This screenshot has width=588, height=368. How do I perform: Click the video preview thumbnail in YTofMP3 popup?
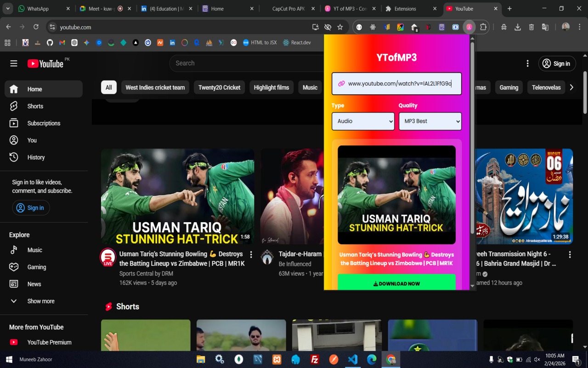(x=396, y=195)
